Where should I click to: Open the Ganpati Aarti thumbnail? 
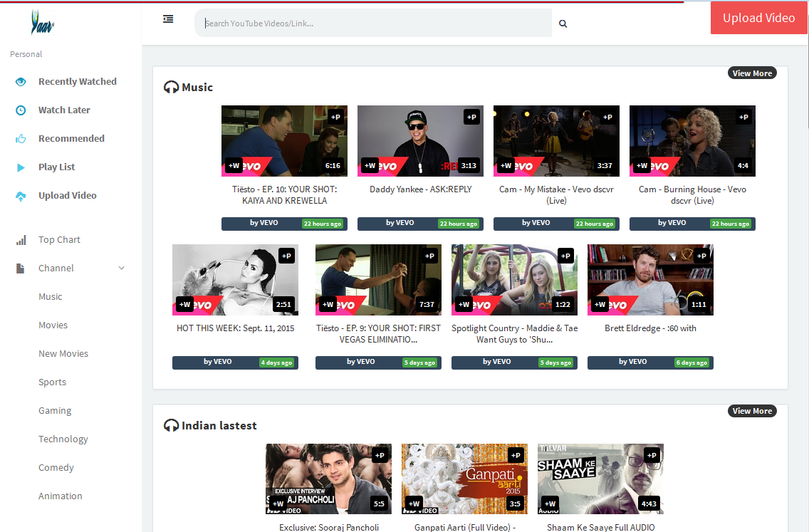pos(464,479)
